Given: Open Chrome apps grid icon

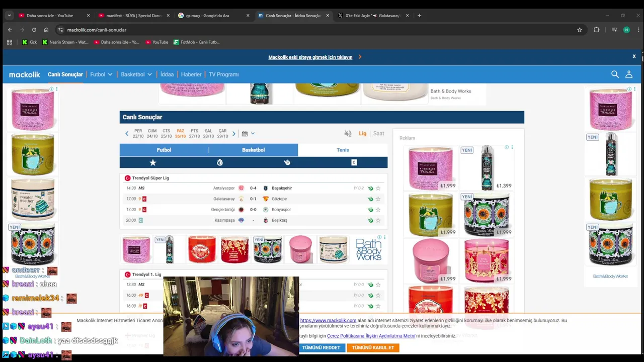Looking at the screenshot, I should point(9,42).
